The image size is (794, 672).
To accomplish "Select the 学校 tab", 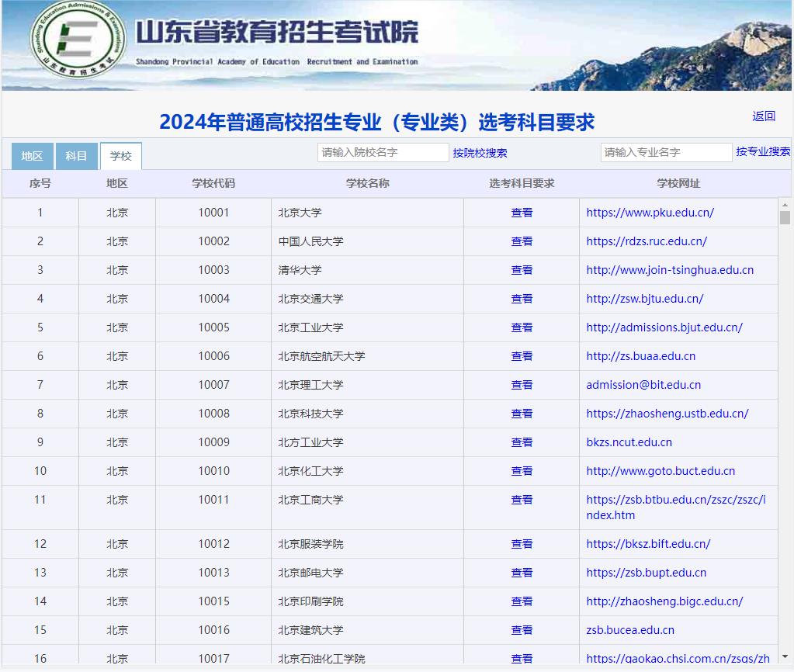I will [120, 156].
